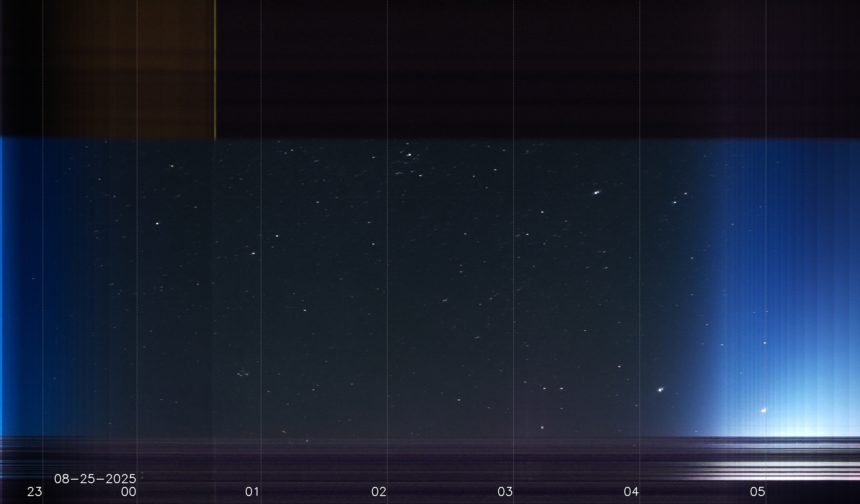Click the bright star between 03 and 04 near top

[x=596, y=193]
